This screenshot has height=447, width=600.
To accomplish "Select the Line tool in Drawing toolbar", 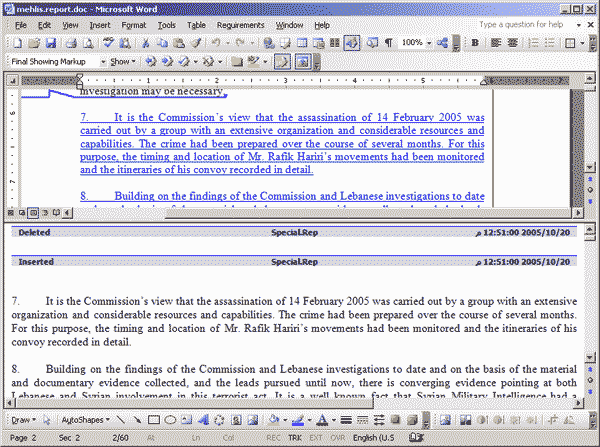I will pyautogui.click(x=121, y=421).
